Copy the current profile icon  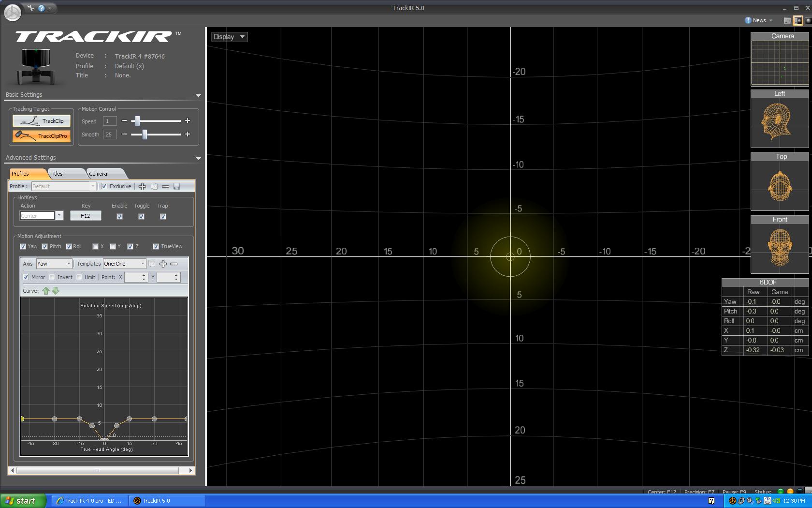coord(154,186)
